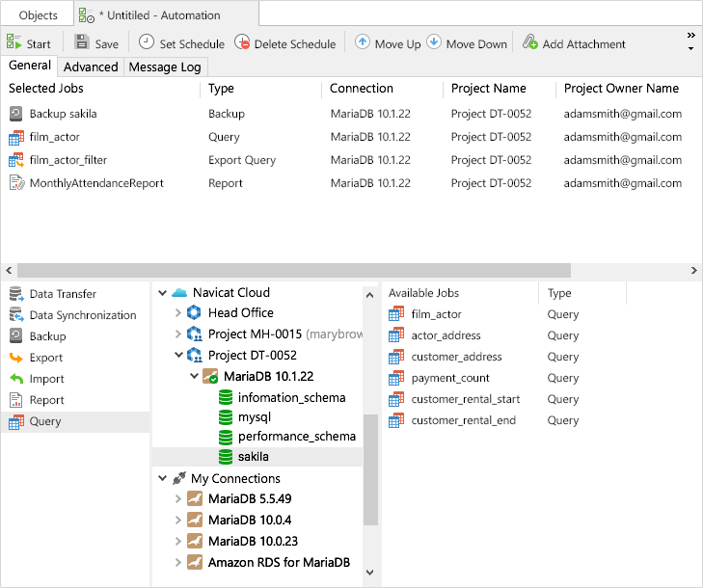The image size is (703, 588).
Task: Click the tree scrollbar up arrow
Action: coord(370,295)
